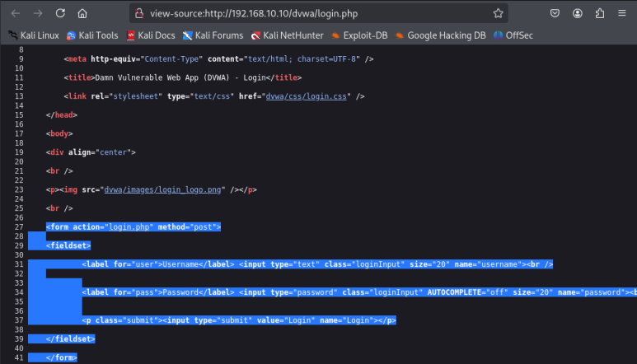The image size is (637, 364).
Task: Click the method="post" attribute on line 27
Action: pos(187,226)
